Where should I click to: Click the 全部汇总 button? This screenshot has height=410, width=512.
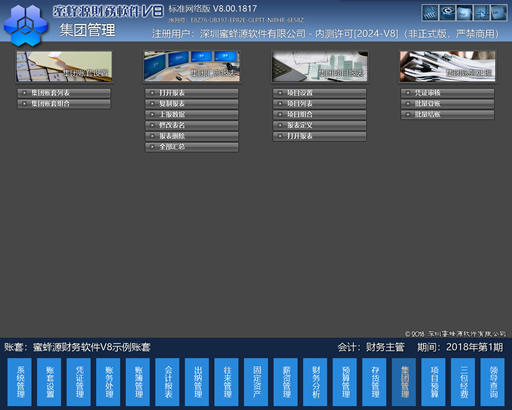coord(192,147)
